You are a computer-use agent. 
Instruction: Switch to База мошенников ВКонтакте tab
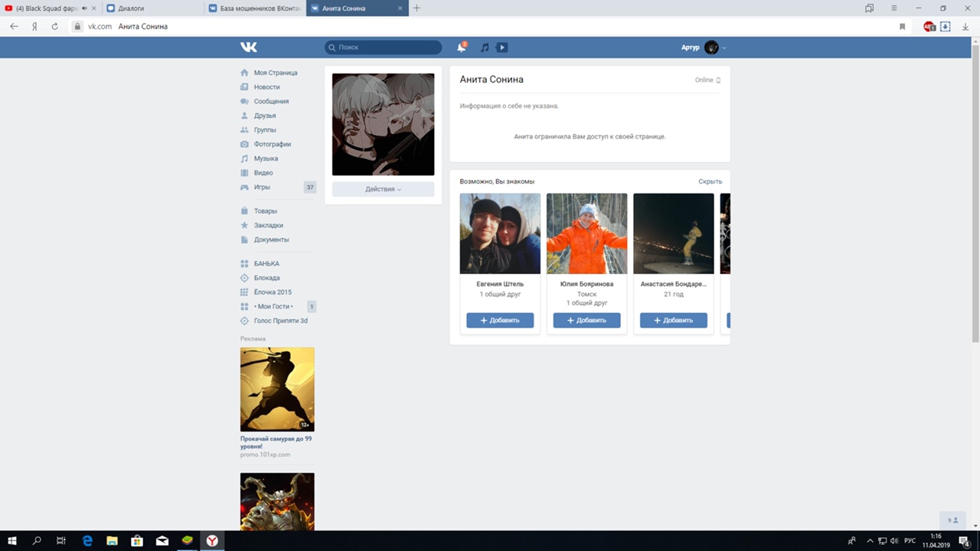pos(255,8)
